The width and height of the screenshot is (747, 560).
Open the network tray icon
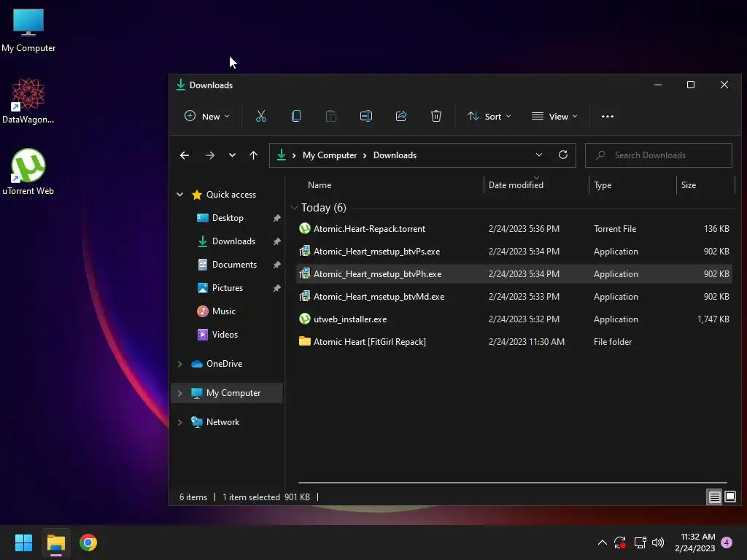pyautogui.click(x=640, y=542)
